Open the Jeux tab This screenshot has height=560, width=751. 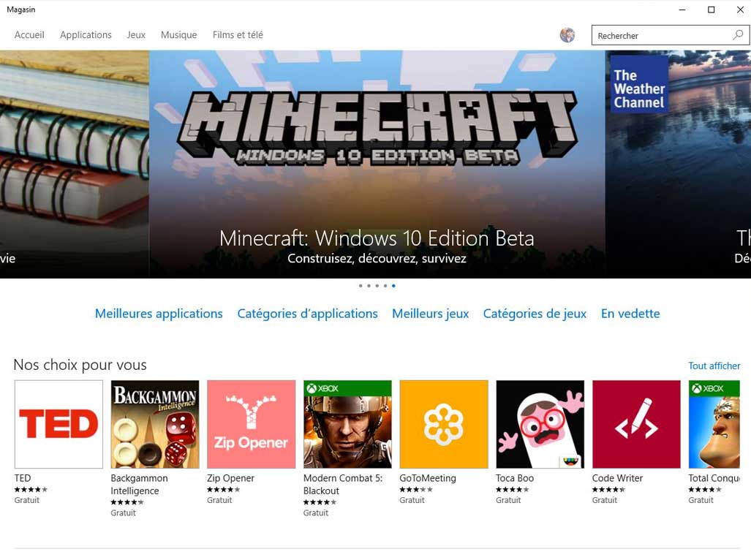(x=136, y=35)
